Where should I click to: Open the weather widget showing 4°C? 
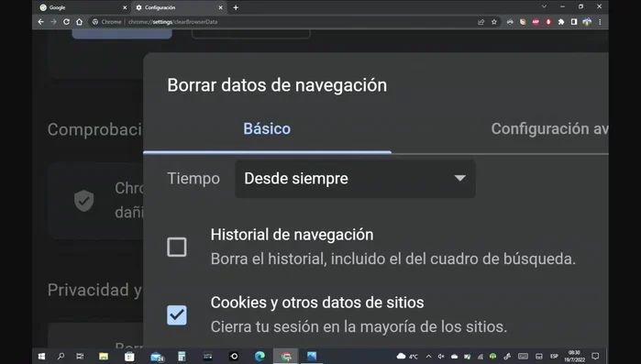407,357
